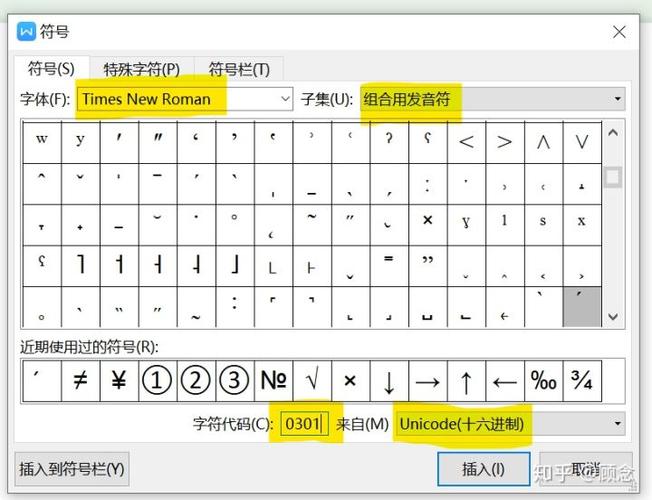Image resolution: width=652 pixels, height=500 pixels.
Task: Select the small "s" symbol in grid
Action: [x=543, y=225]
